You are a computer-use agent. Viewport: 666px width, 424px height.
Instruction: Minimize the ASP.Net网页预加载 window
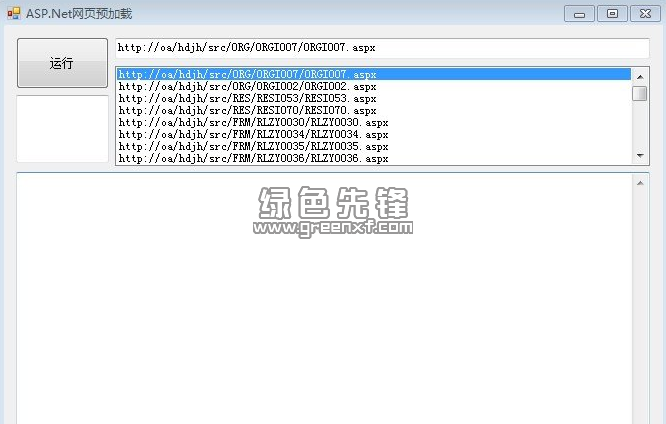point(579,14)
